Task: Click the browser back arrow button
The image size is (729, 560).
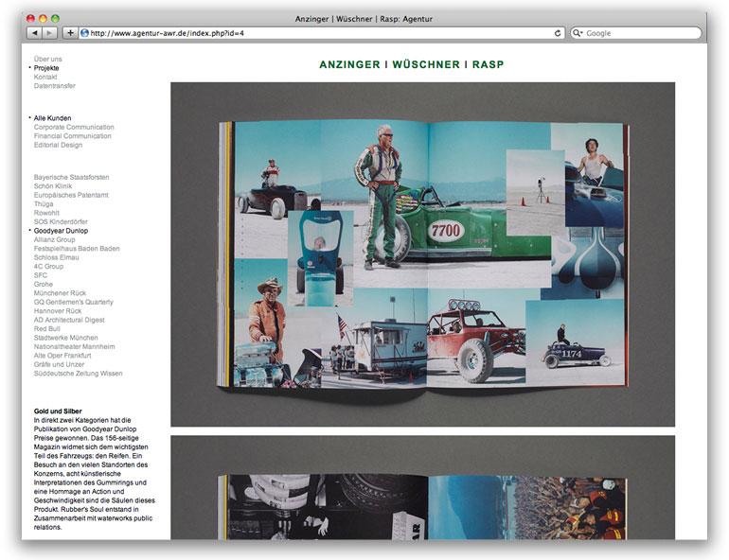Action: click(35, 33)
